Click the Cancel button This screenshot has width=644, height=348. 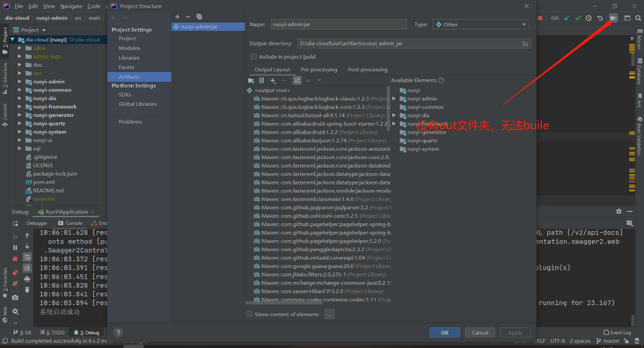pos(479,332)
